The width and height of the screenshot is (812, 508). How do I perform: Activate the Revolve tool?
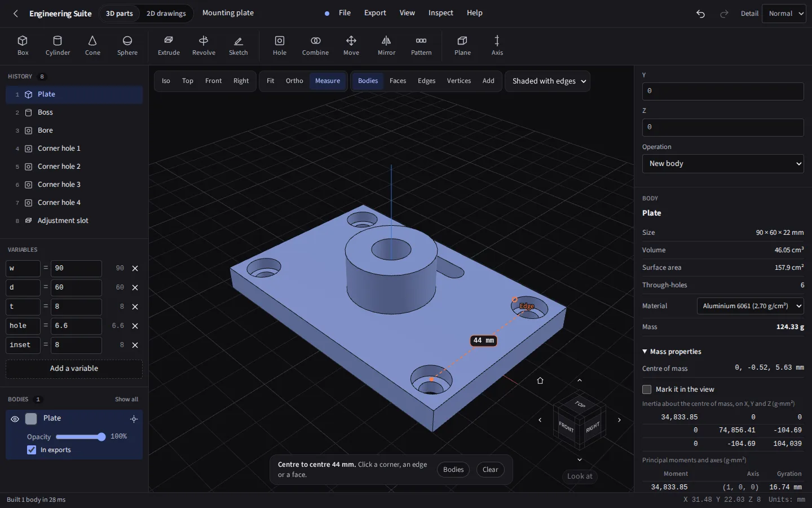coord(204,46)
